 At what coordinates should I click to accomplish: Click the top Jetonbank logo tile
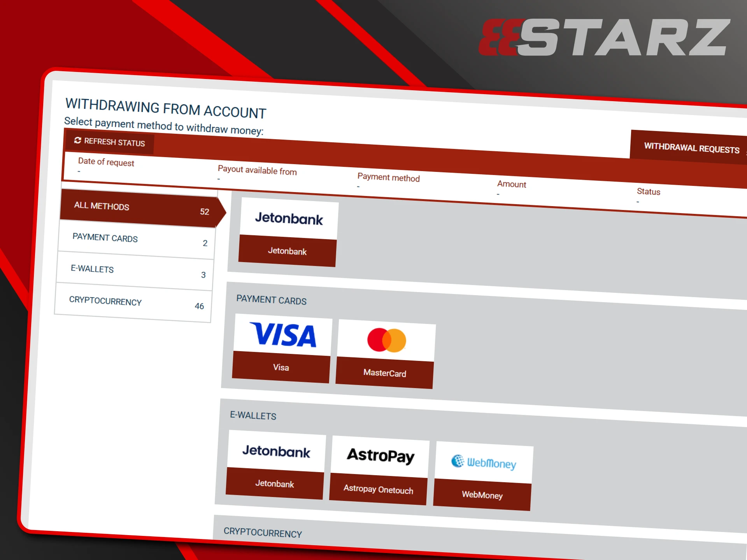(289, 219)
